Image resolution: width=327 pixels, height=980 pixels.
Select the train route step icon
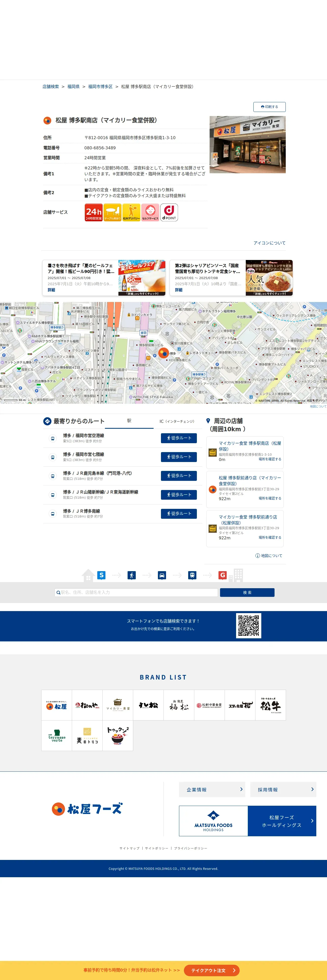(x=192, y=575)
